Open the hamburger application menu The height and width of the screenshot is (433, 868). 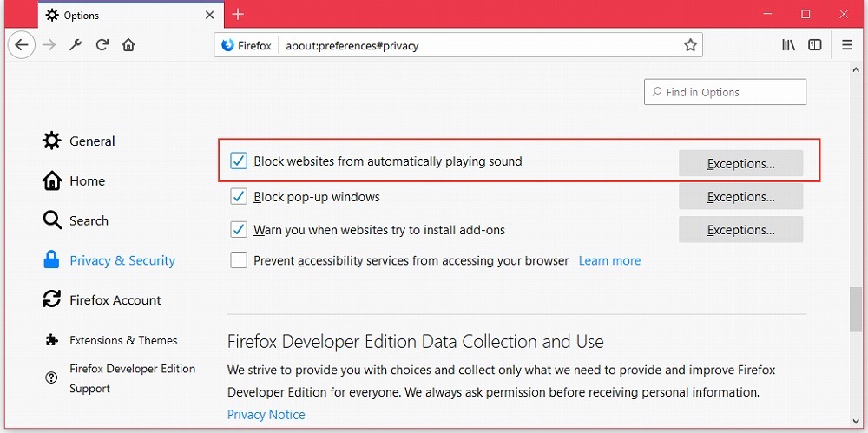click(x=847, y=45)
